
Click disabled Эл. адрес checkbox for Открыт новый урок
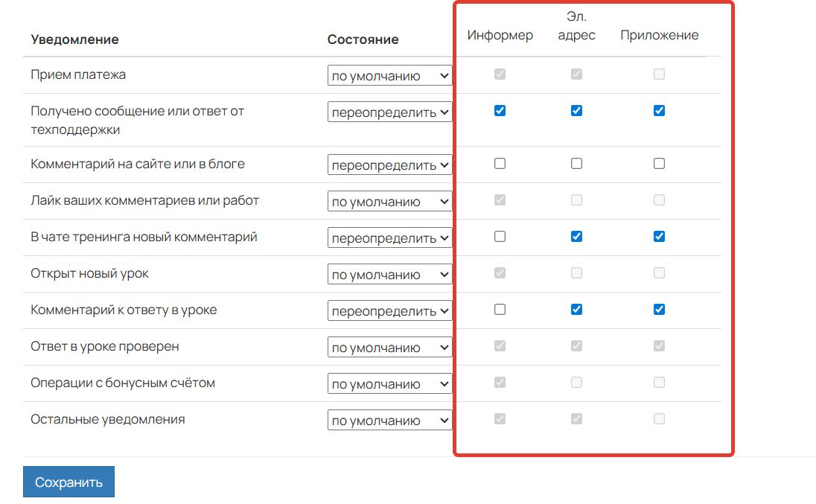pos(576,273)
